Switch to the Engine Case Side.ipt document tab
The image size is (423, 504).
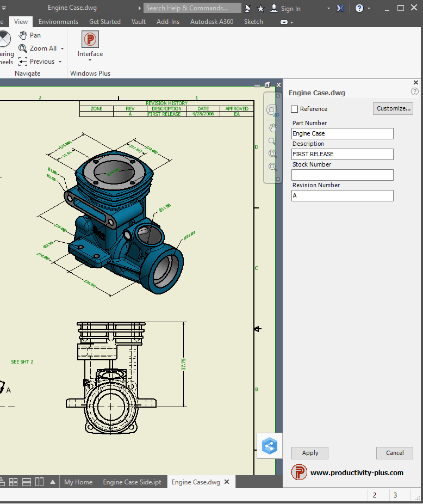coord(132,482)
